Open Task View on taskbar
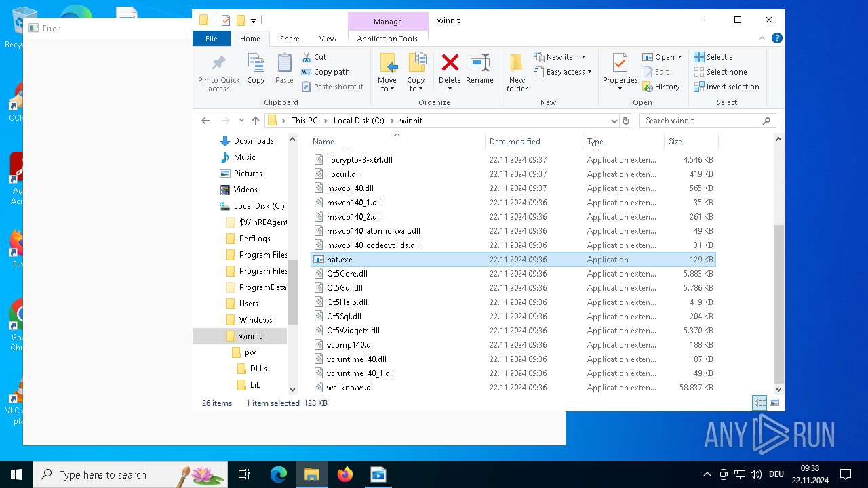Screen dimensions: 868x488 pyautogui.click(x=244, y=474)
